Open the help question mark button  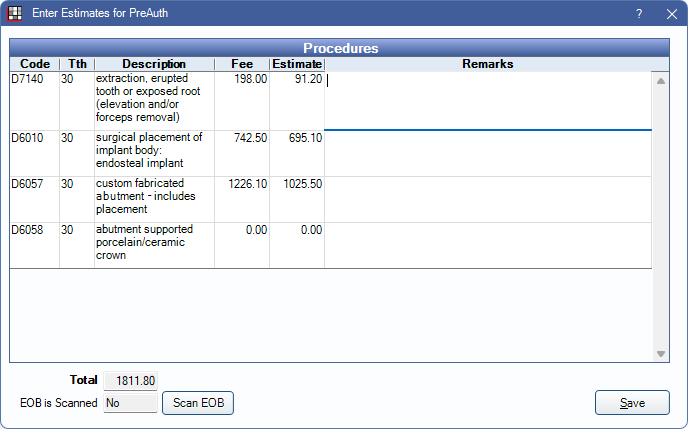tap(639, 14)
